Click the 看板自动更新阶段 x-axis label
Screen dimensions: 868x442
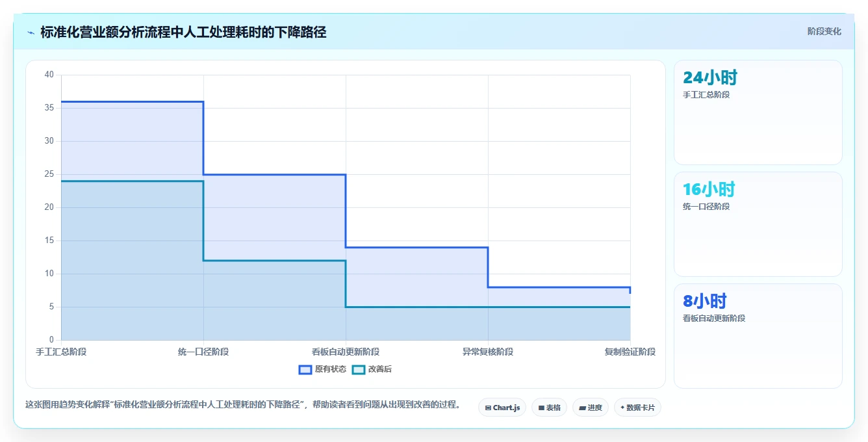click(x=346, y=352)
